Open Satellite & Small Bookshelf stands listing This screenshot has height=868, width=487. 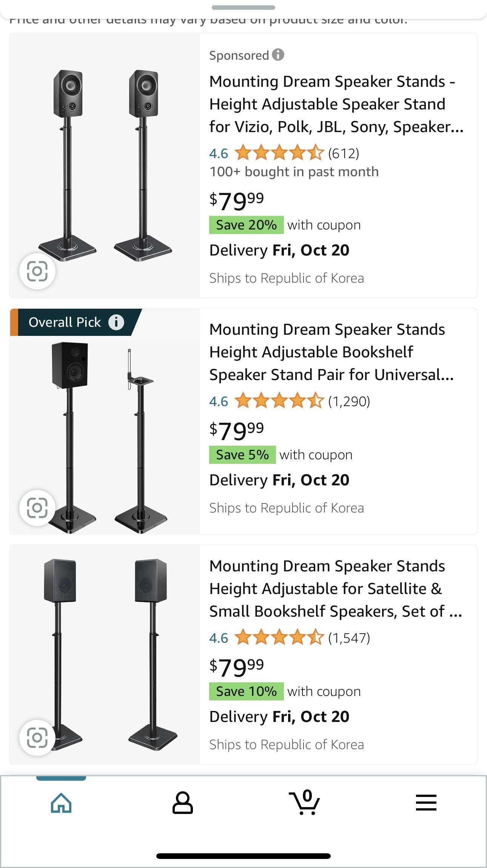(335, 589)
